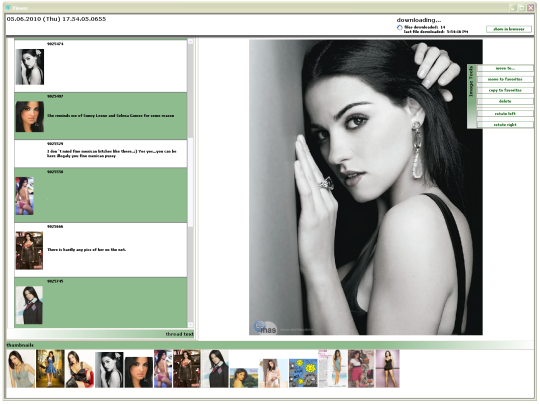Viewport: 540px width, 404px height.
Task: Collapse the vertical 'Image Tools' panel tab
Action: (471, 96)
